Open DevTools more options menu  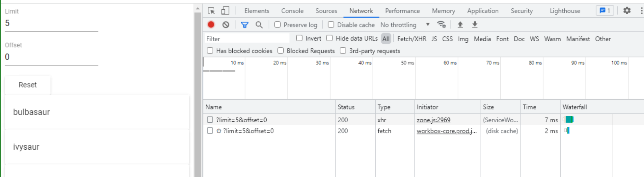pyautogui.click(x=641, y=11)
